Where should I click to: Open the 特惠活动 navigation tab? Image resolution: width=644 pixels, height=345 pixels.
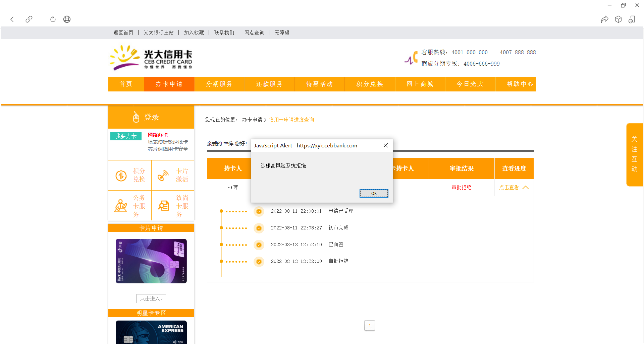320,84
